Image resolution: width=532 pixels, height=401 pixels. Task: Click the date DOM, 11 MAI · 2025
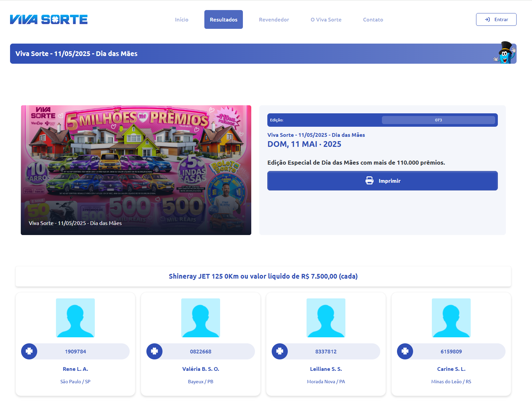point(304,144)
